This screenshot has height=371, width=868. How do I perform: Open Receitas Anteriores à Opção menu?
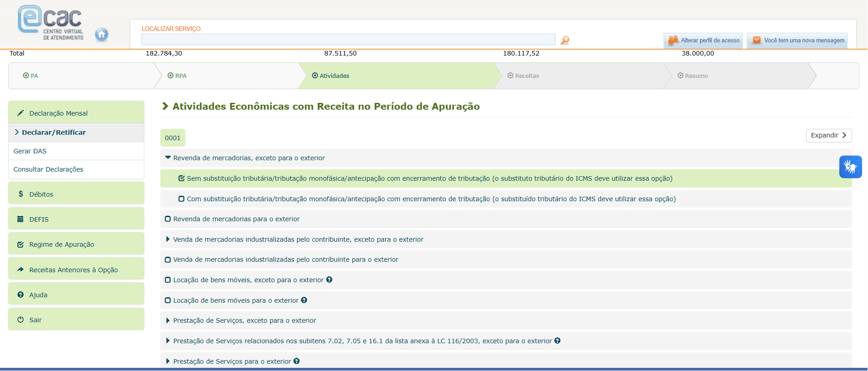76,269
